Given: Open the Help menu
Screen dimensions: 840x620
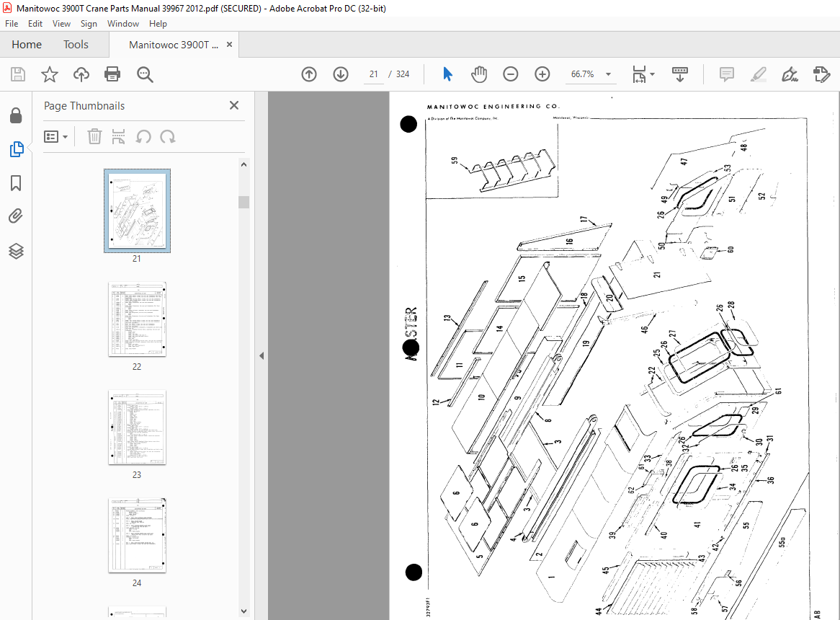Looking at the screenshot, I should click(158, 24).
